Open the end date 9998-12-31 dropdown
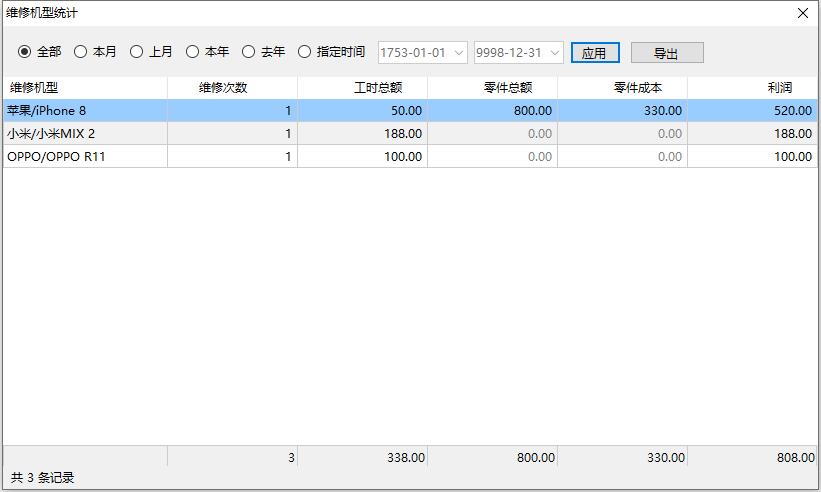 click(555, 53)
